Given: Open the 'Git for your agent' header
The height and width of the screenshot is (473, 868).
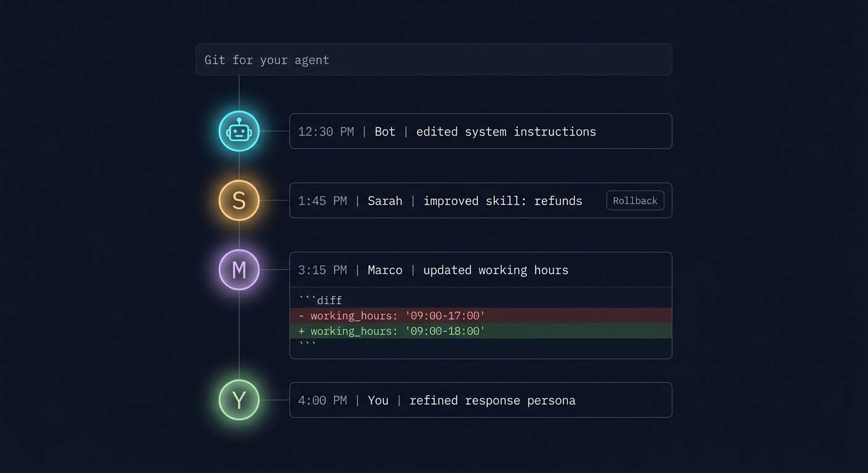Looking at the screenshot, I should pos(433,59).
